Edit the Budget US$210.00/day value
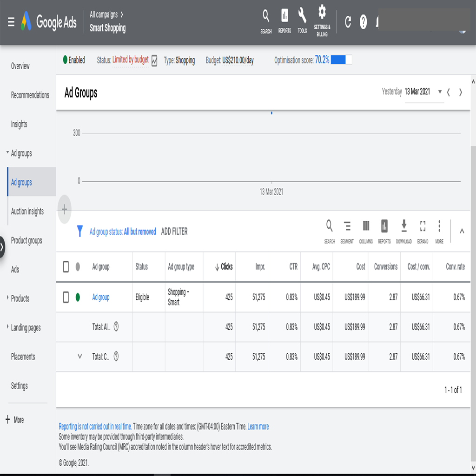 coord(238,60)
